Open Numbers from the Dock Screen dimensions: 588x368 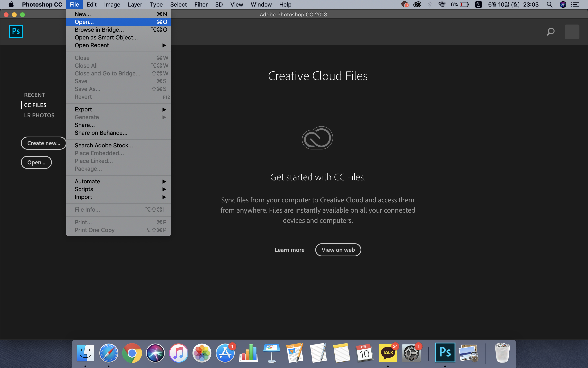[x=248, y=353]
